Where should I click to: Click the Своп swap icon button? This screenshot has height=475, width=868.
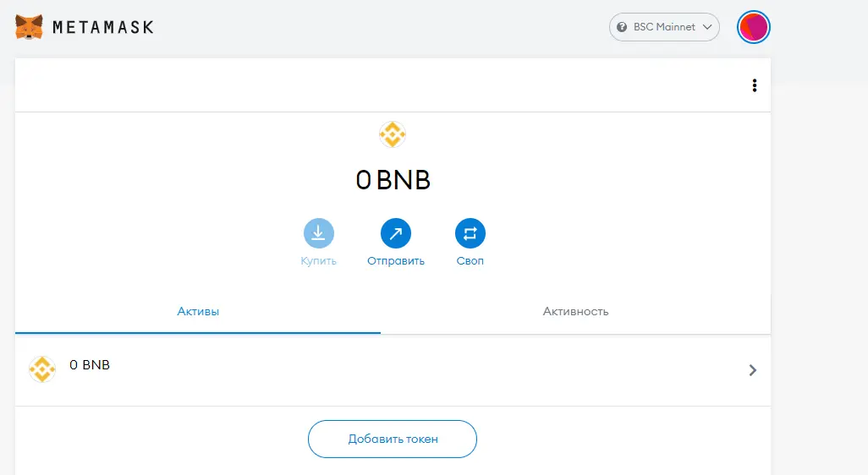[470, 233]
